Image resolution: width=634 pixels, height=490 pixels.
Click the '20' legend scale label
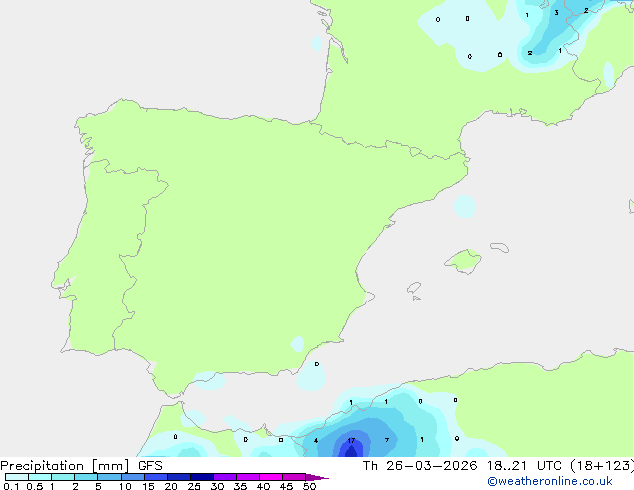point(171,486)
